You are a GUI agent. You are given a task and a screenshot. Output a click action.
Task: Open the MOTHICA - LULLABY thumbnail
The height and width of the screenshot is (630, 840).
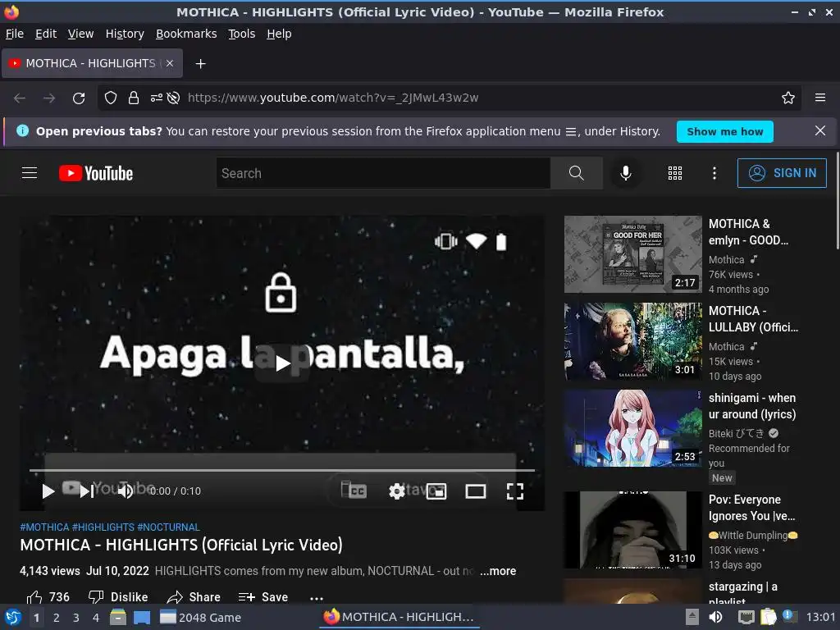632,341
